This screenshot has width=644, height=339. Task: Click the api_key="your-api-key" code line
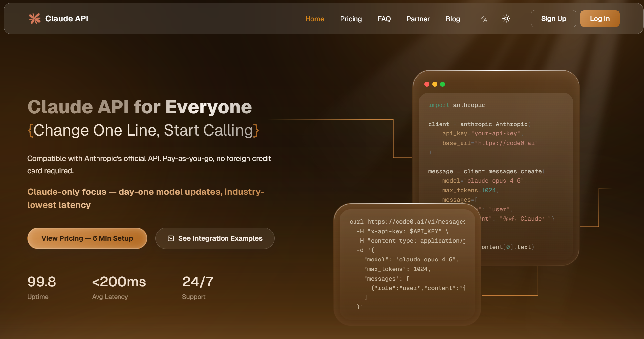coord(483,133)
